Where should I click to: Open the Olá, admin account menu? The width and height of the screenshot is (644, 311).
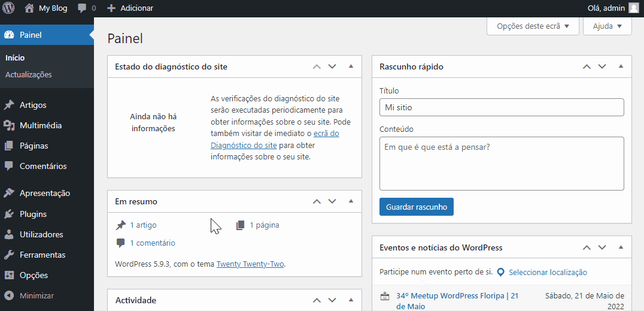tap(614, 8)
